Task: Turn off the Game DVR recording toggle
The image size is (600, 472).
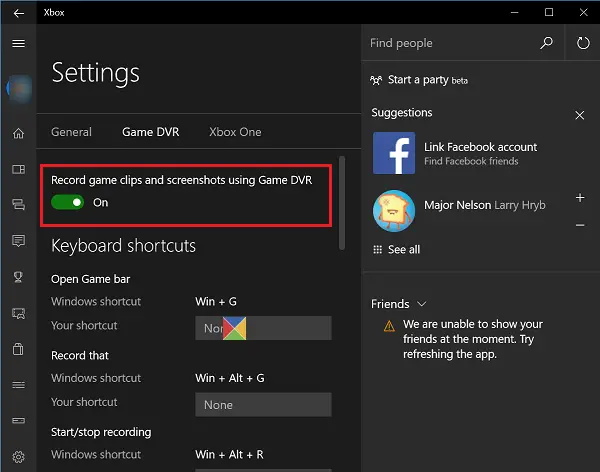Action: point(68,202)
